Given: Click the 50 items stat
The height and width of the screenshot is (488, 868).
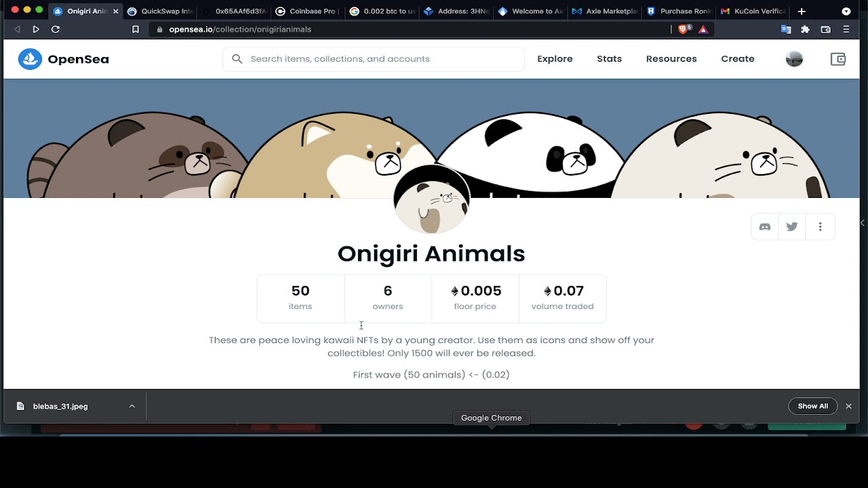Looking at the screenshot, I should click(x=300, y=298).
